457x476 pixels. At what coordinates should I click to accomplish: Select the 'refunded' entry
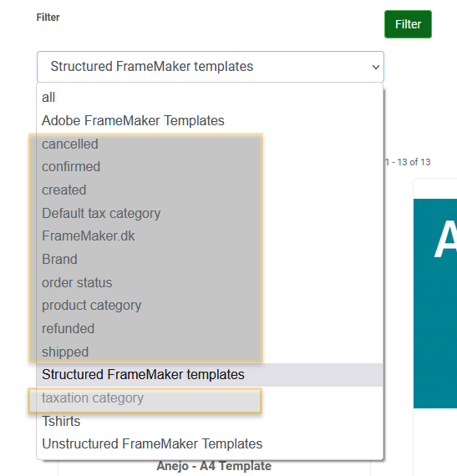[x=210, y=328]
